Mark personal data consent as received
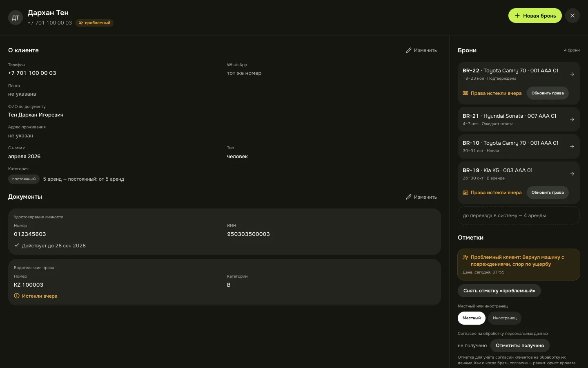Viewport: 588px width, 368px height. click(x=520, y=346)
